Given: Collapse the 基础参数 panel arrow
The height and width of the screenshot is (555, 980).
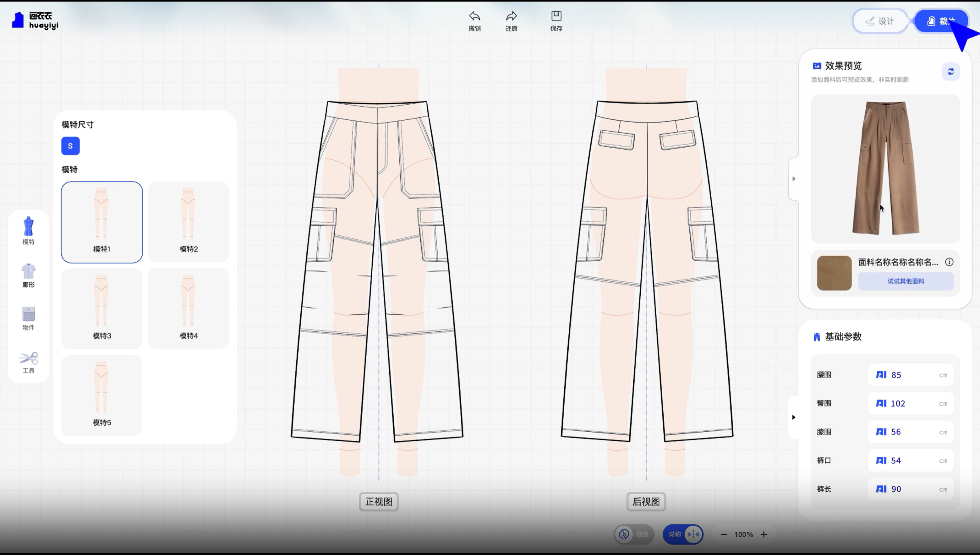Looking at the screenshot, I should [x=794, y=417].
